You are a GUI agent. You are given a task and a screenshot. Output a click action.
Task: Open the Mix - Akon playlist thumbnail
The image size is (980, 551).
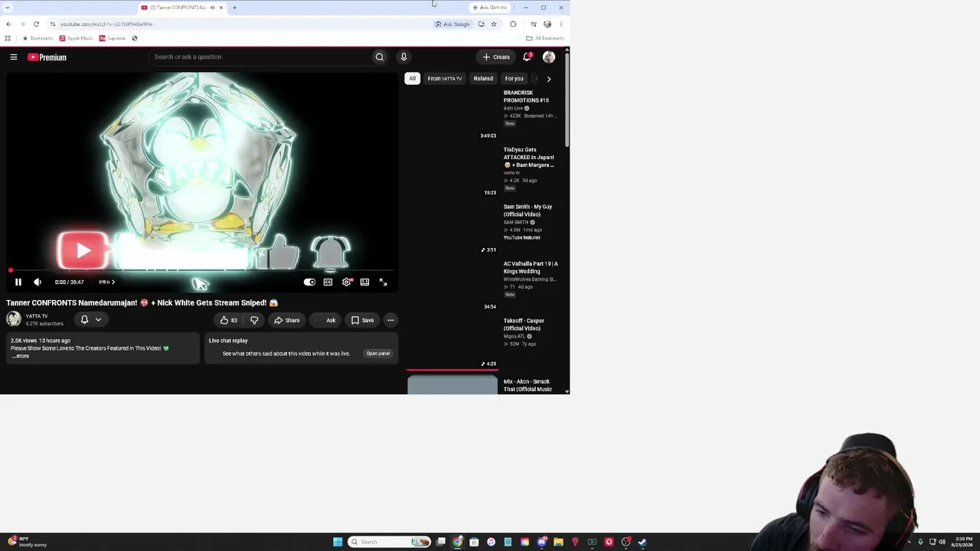(452, 383)
